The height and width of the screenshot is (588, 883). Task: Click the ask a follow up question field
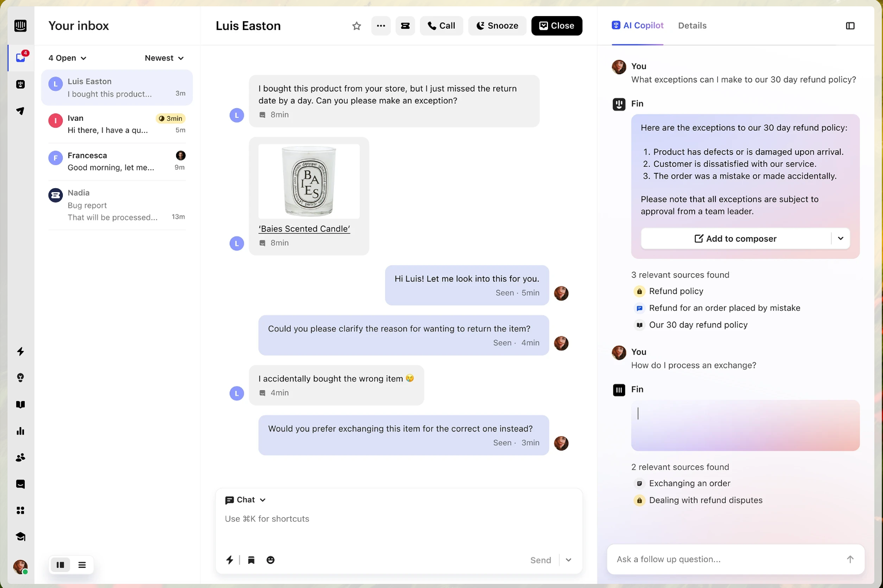pos(720,559)
